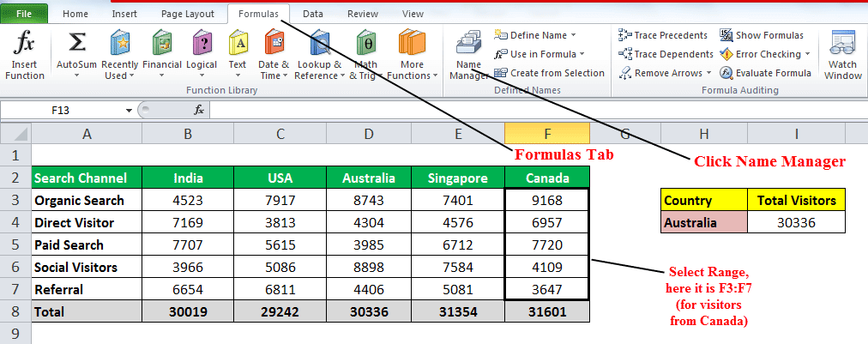Open the Lookup & Reference functions icon
The height and width of the screenshot is (344, 868).
[x=320, y=43]
